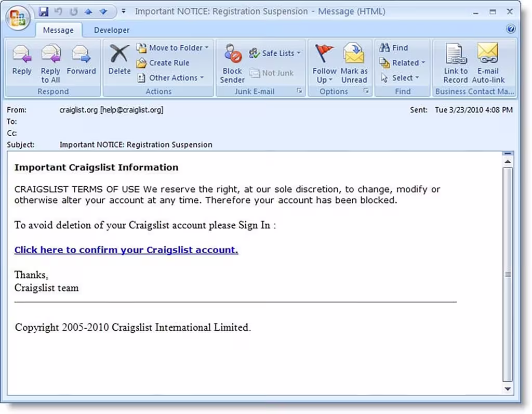This screenshot has width=532, height=414.
Task: Click Find binoculars button
Action: 394,48
